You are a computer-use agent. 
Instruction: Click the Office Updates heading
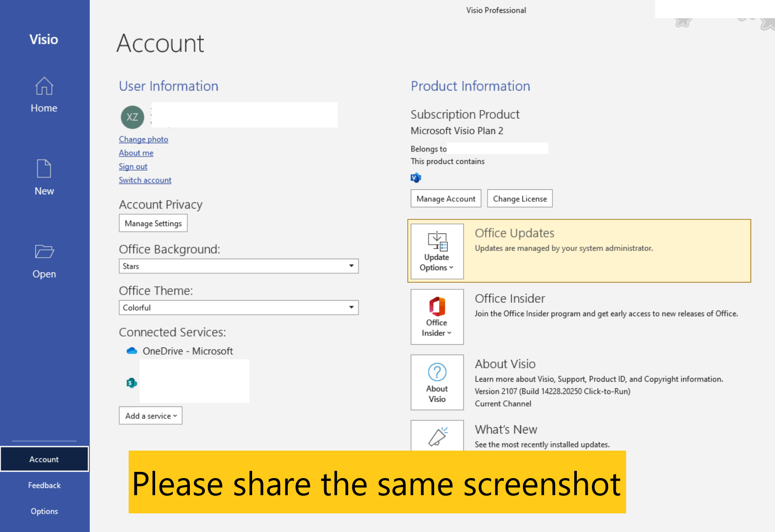point(515,233)
